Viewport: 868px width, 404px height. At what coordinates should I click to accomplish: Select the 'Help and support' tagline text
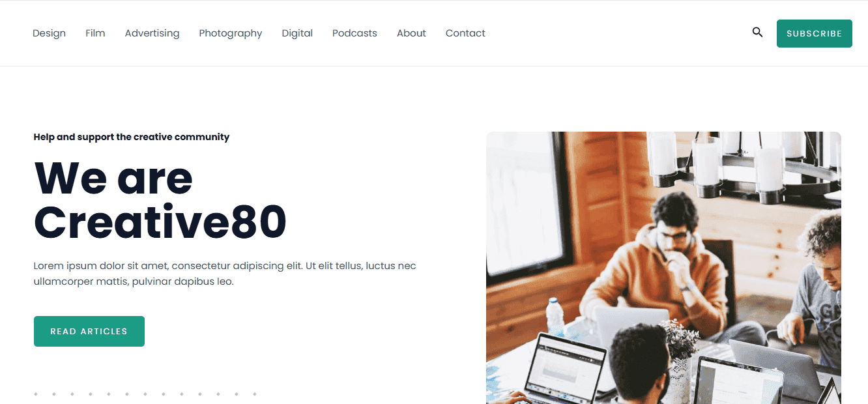tap(132, 137)
